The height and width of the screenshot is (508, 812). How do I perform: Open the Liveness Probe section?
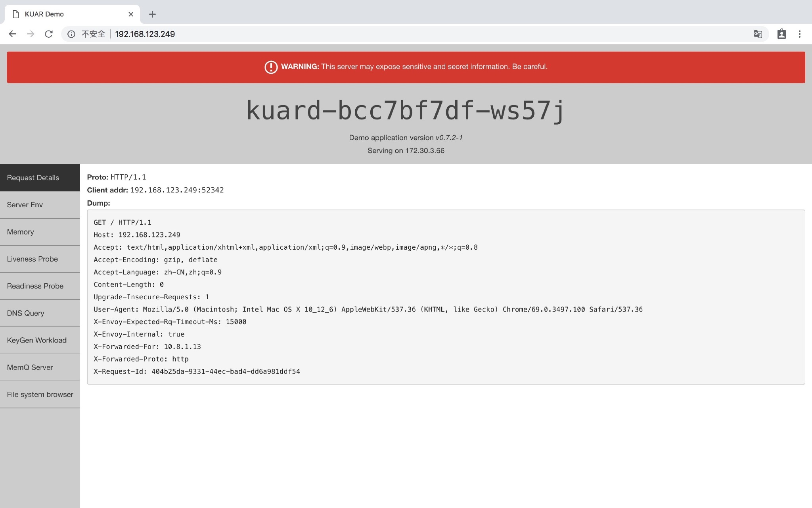40,259
